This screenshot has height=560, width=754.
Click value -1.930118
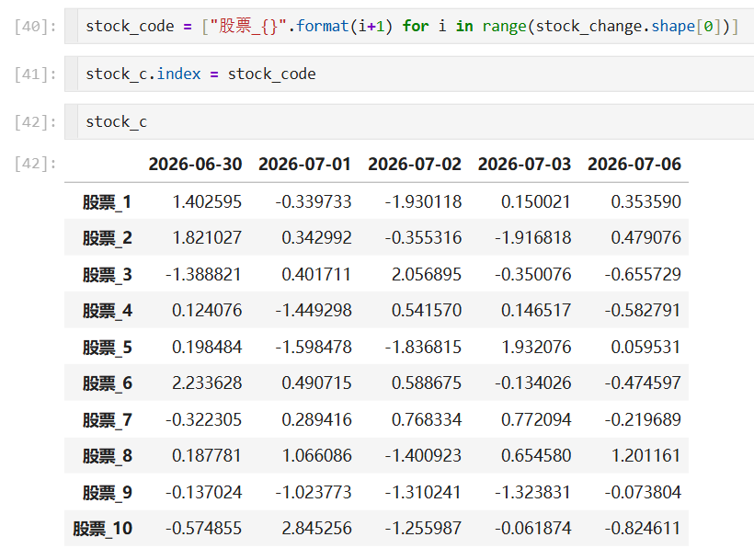pos(423,202)
